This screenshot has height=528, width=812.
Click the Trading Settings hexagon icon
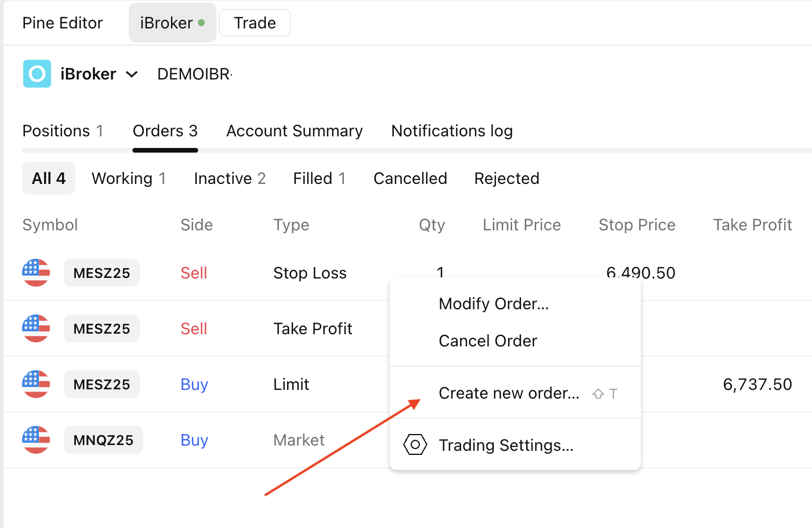tap(415, 445)
